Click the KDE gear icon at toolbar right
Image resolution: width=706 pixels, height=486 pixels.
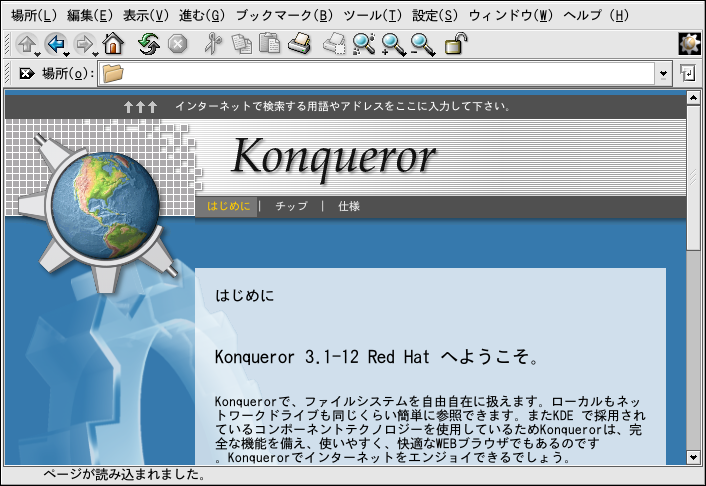(x=689, y=43)
